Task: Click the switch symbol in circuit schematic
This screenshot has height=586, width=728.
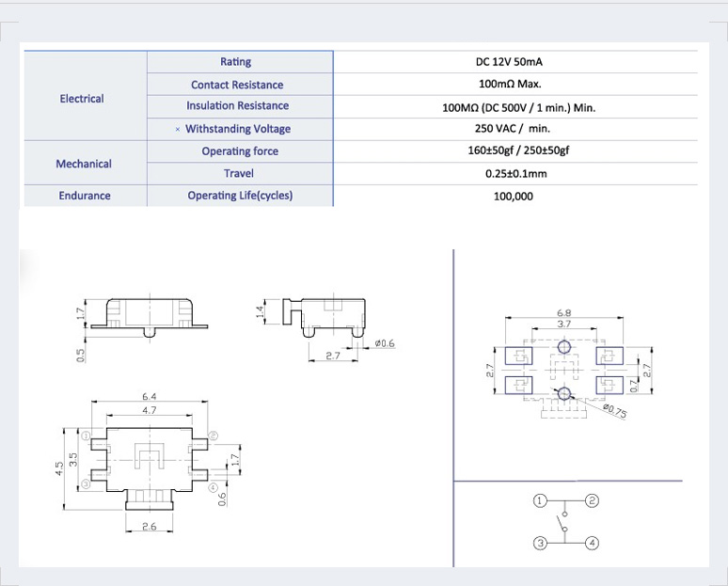Action: pyautogui.click(x=563, y=522)
